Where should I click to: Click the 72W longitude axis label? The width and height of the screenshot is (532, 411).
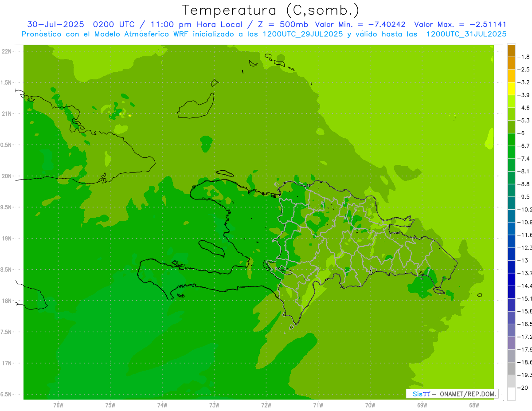266,404
